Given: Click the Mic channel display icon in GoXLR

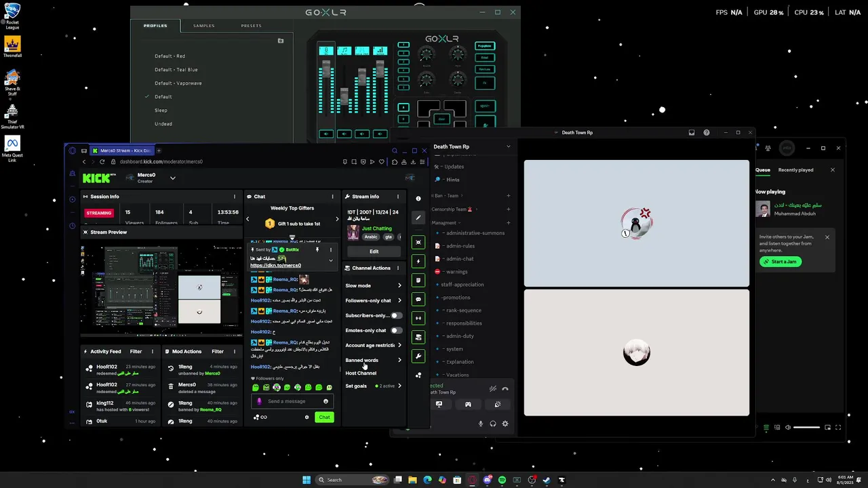Looking at the screenshot, I should pos(326,51).
